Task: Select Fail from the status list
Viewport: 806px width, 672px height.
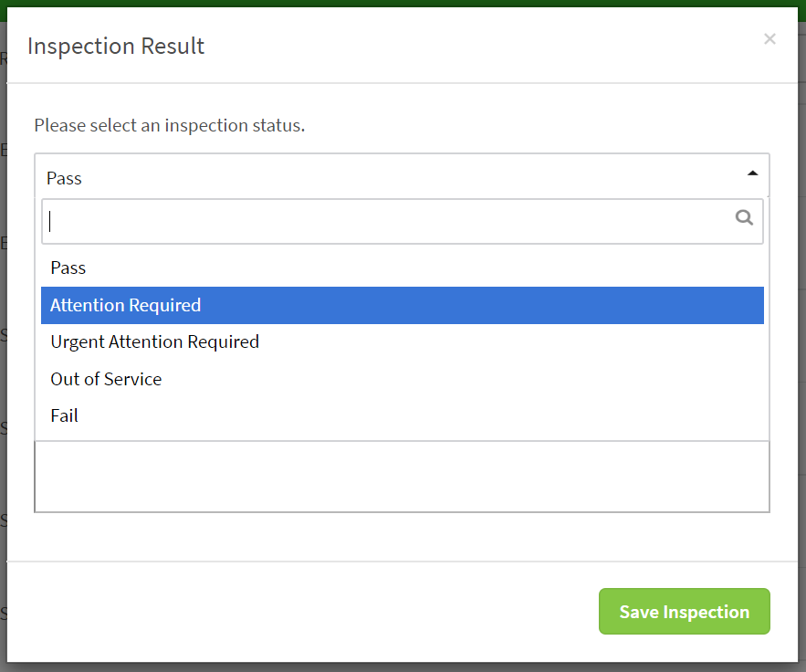Action: (x=64, y=415)
